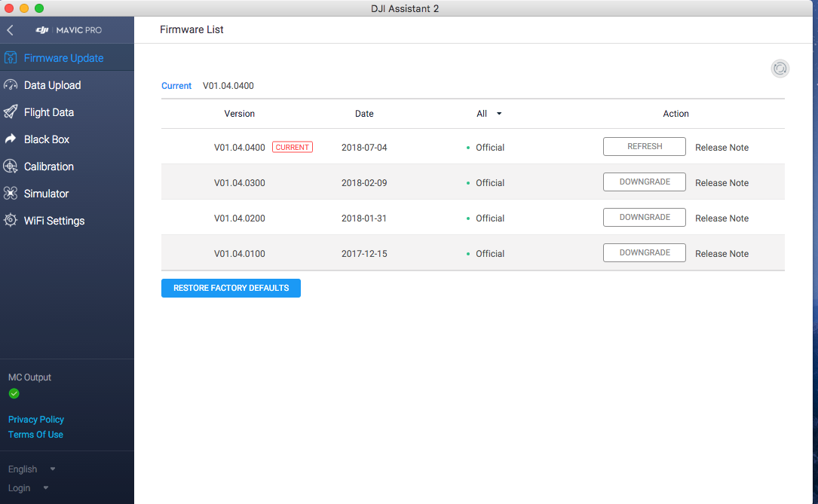Click Official label in 2018-07-04 row
The width and height of the screenshot is (818, 504).
490,148
